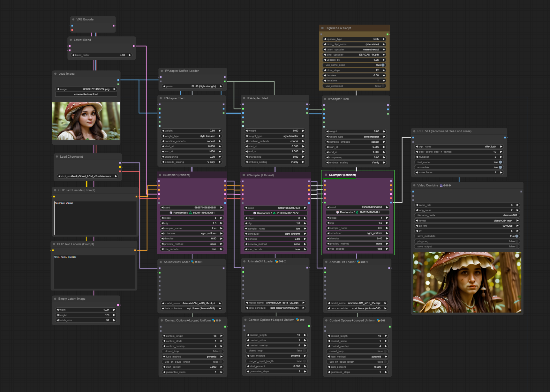Click the HighRes-Fix Script denoise 0.50 slider
This screenshot has width=550, height=392.
(354, 75)
